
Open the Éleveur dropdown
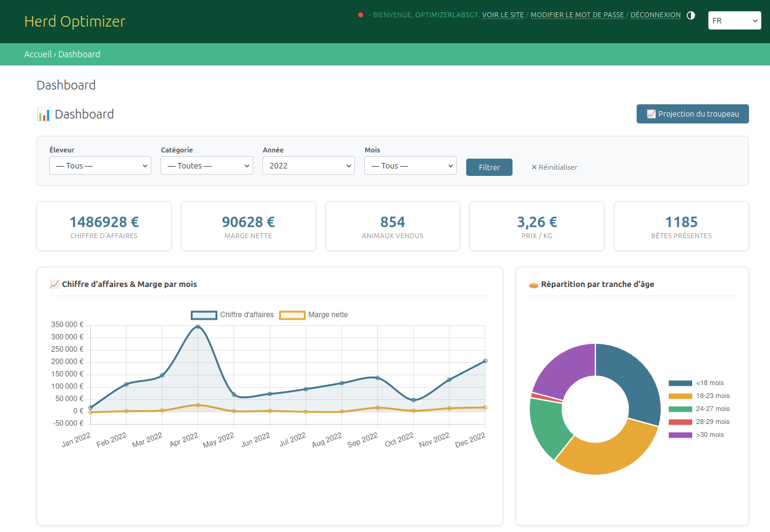(100, 165)
